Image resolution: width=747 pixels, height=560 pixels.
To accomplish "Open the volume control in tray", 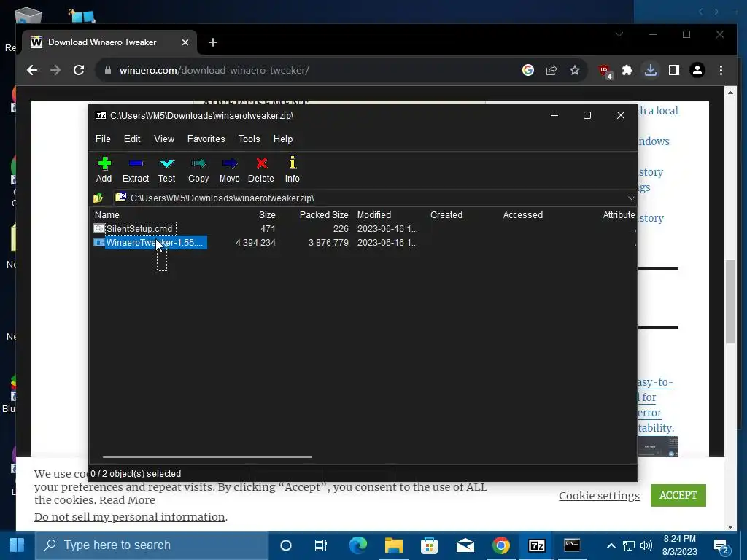I will 646,545.
